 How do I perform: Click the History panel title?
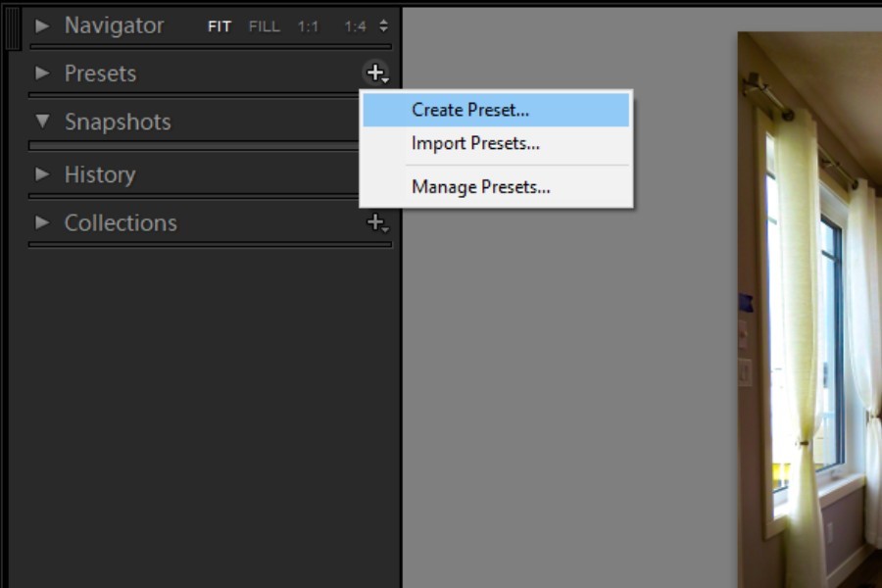(100, 174)
